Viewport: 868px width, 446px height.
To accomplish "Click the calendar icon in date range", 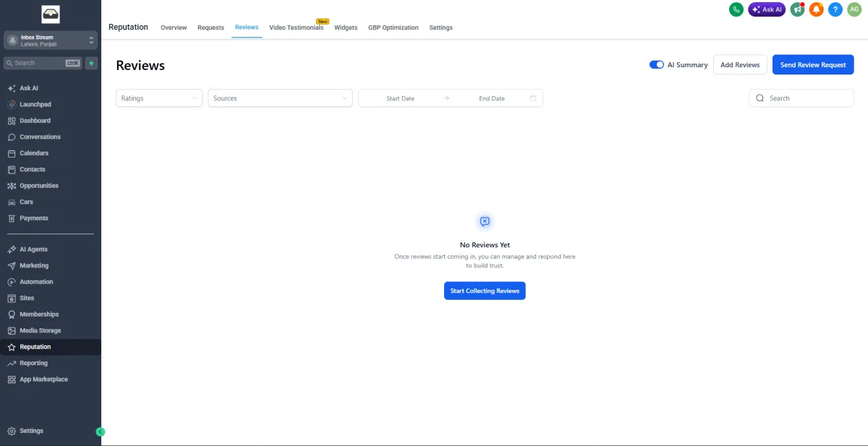I will point(533,98).
